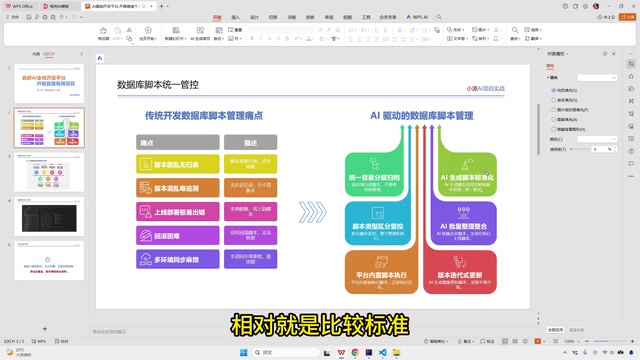Screen dimensions: 640x360
Task: Click the add slide plus icon
Action: pyautogui.click(x=44, y=329)
